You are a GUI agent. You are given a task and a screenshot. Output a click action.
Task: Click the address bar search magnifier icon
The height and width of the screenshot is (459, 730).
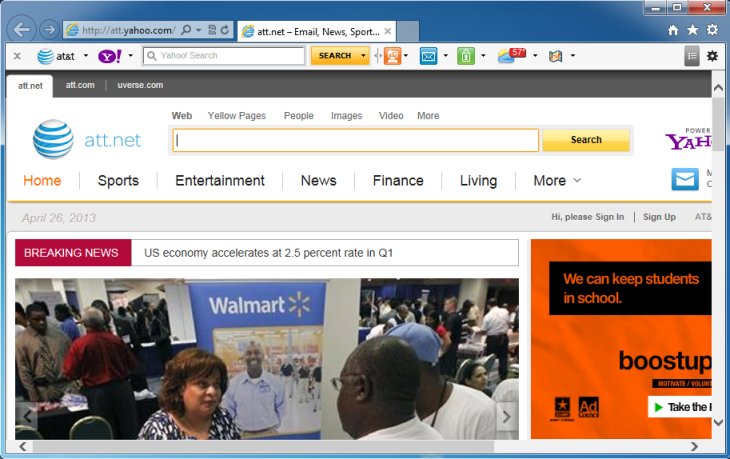coord(186,30)
